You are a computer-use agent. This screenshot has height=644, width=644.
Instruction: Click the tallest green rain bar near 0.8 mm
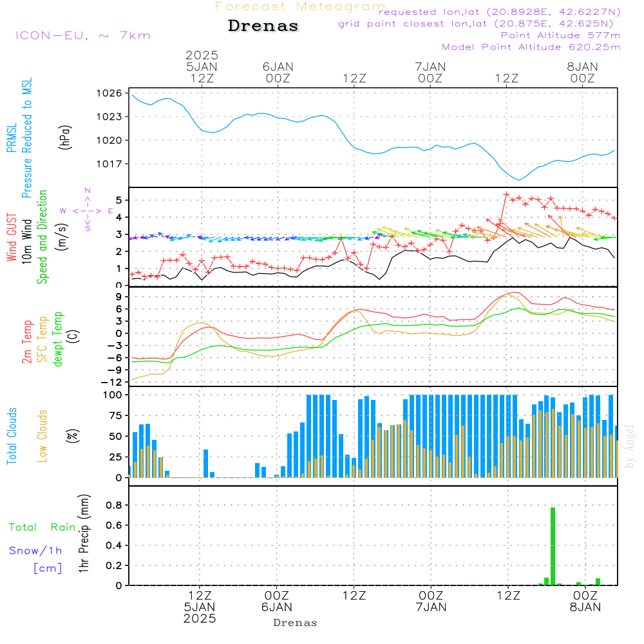pos(553,546)
